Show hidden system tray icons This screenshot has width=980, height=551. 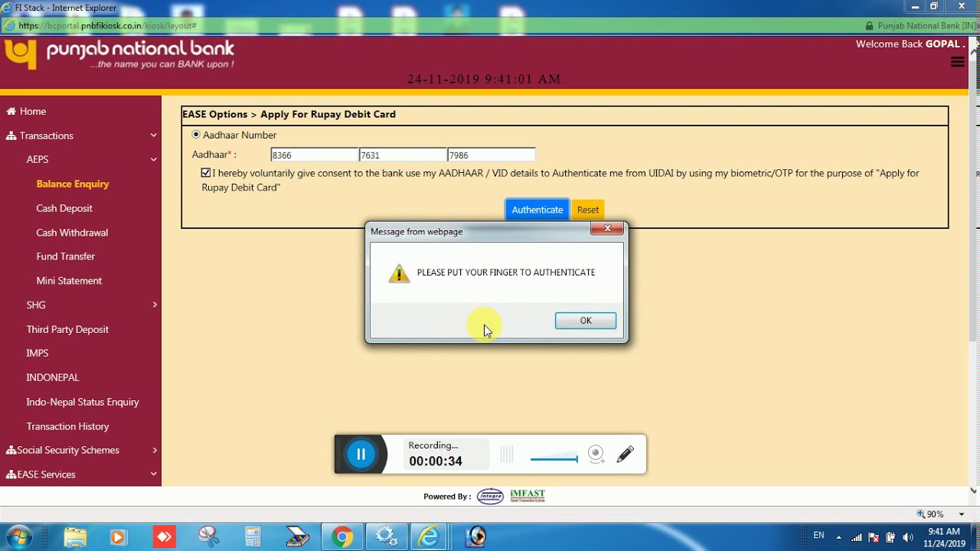coord(839,537)
